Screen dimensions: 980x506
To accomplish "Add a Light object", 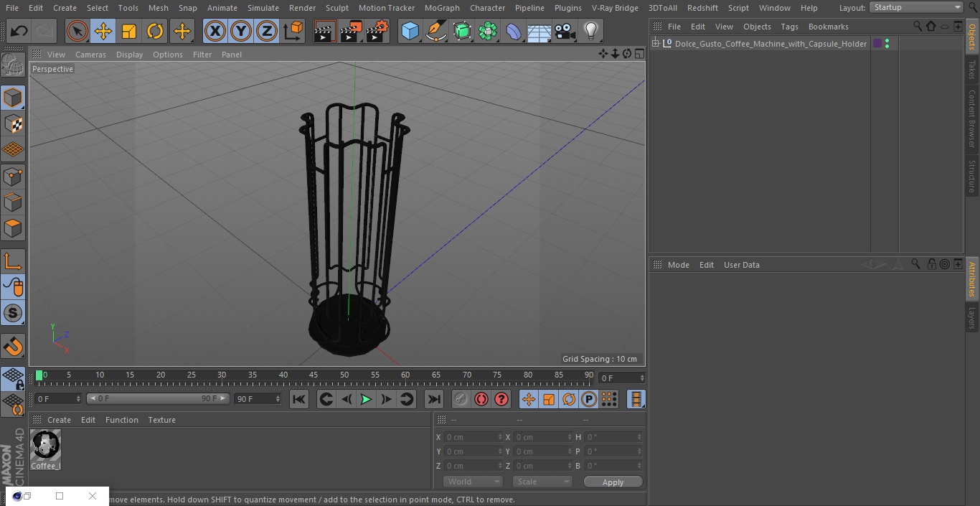I will (x=590, y=31).
